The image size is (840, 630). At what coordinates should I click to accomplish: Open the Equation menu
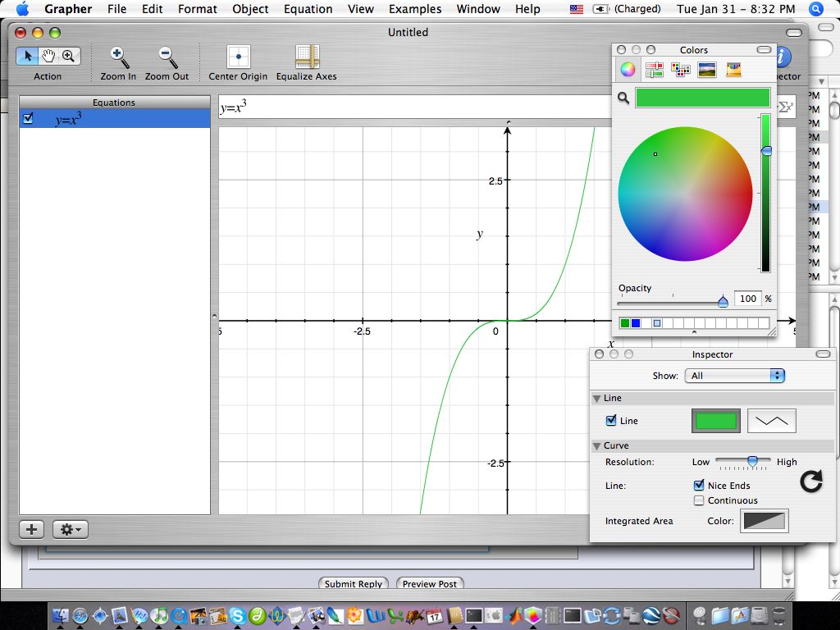308,9
